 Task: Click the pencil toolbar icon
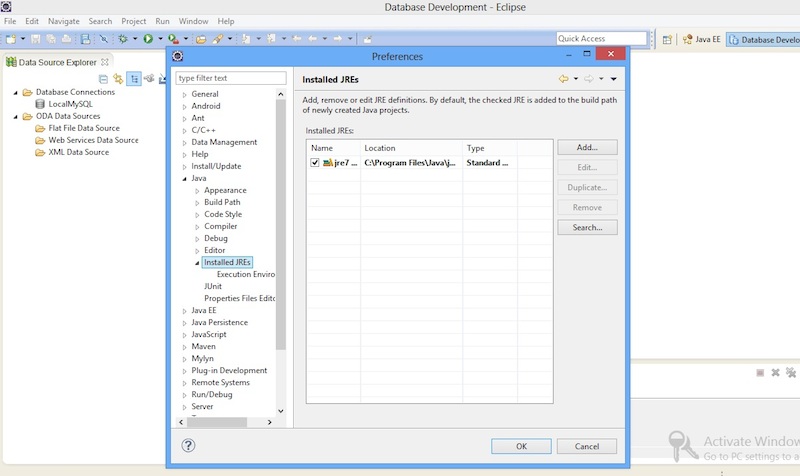point(218,39)
